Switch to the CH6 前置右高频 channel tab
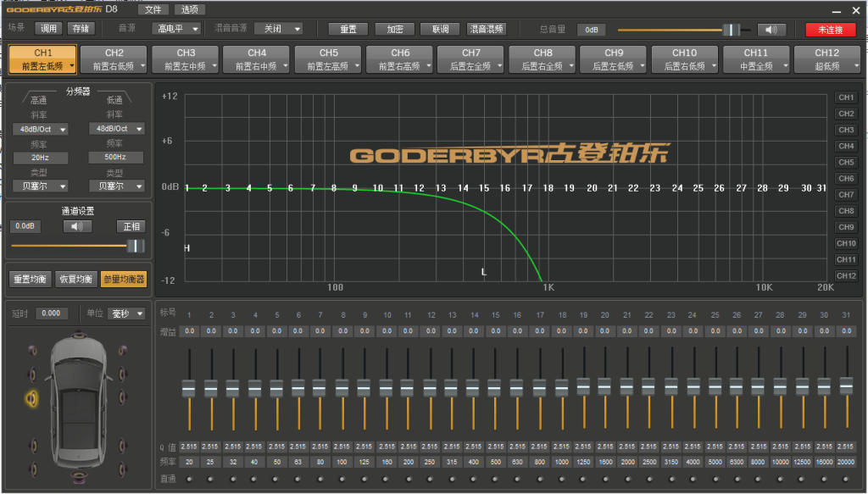The height and width of the screenshot is (494, 868). click(x=399, y=59)
